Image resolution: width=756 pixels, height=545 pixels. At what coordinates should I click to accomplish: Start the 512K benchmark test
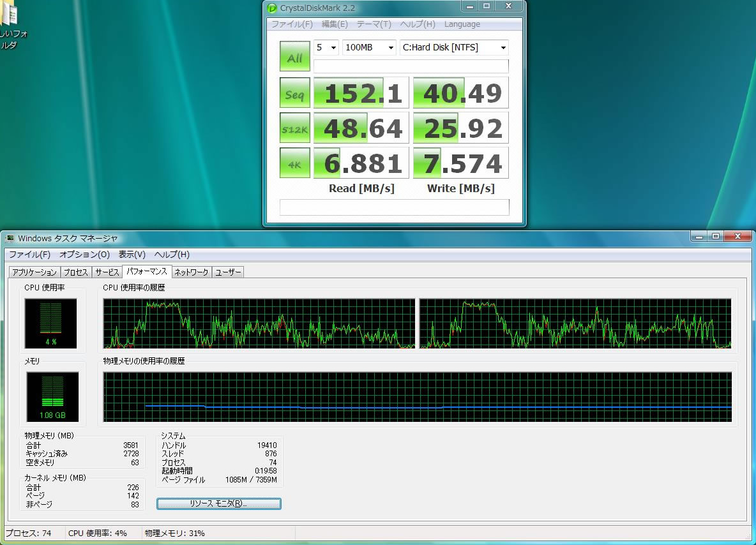(x=294, y=128)
